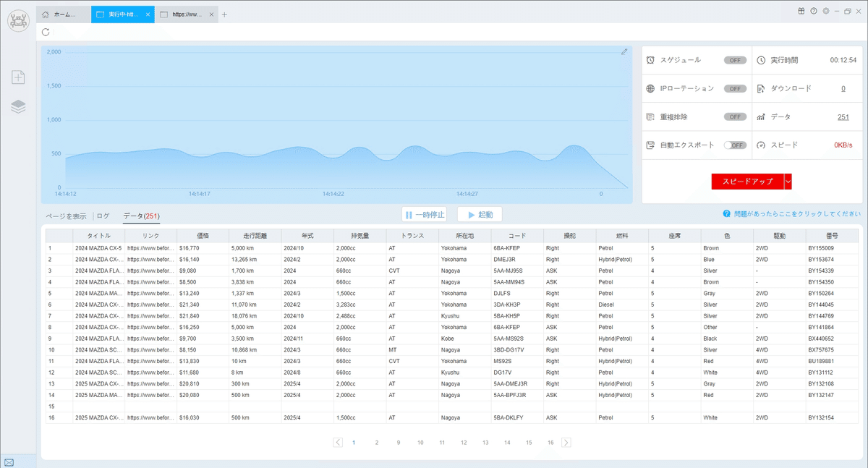Click the alarm clock icon beside スケジュール
Image resolution: width=868 pixels, height=468 pixels.
[651, 60]
